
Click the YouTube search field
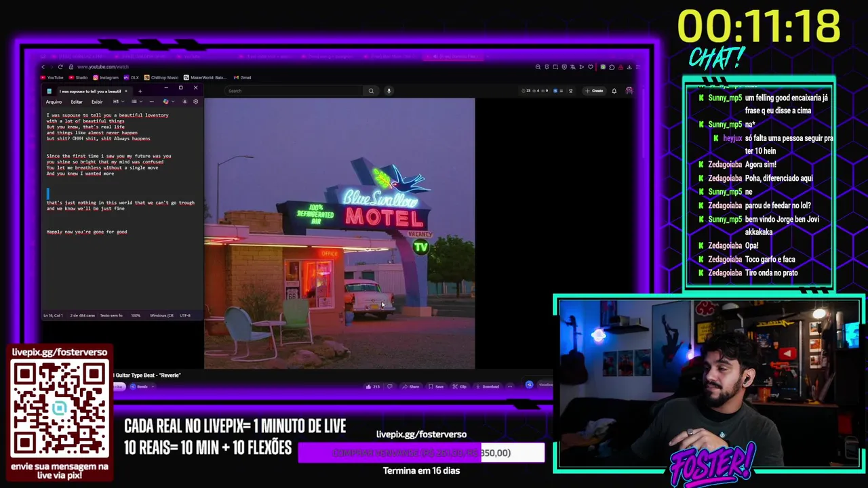tap(295, 91)
